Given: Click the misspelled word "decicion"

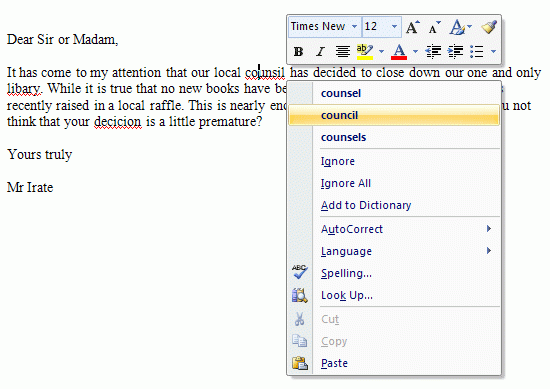Looking at the screenshot, I should (118, 122).
